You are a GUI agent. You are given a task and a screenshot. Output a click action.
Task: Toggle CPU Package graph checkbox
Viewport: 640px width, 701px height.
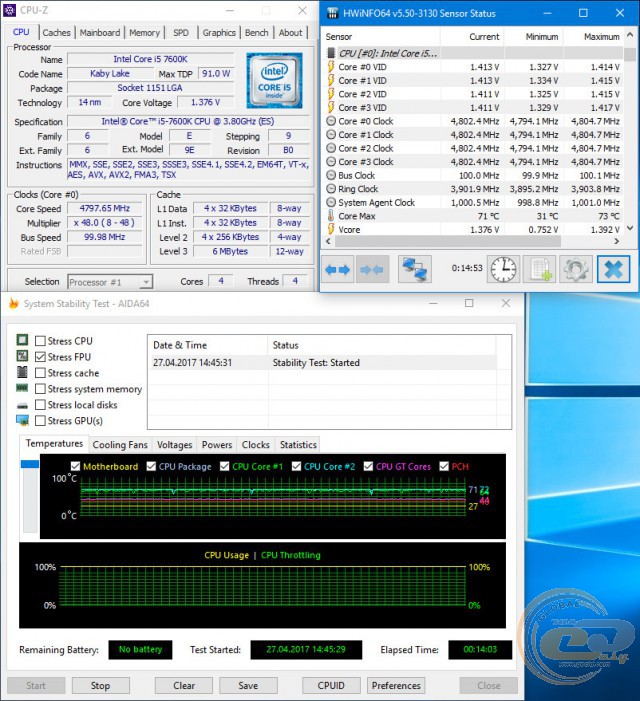pyautogui.click(x=152, y=466)
